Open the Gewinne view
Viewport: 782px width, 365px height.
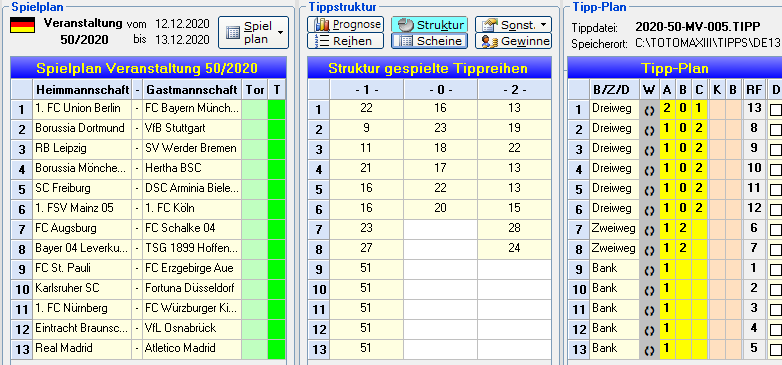pos(513,41)
